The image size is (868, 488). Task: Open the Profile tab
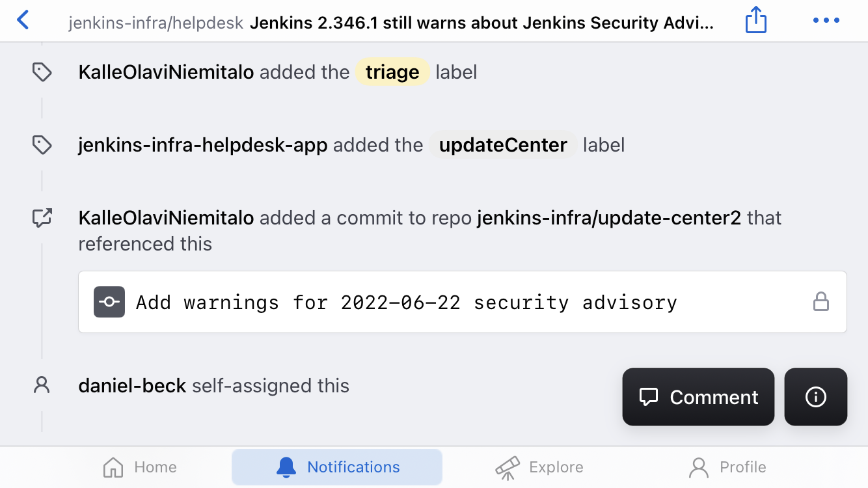[727, 467]
